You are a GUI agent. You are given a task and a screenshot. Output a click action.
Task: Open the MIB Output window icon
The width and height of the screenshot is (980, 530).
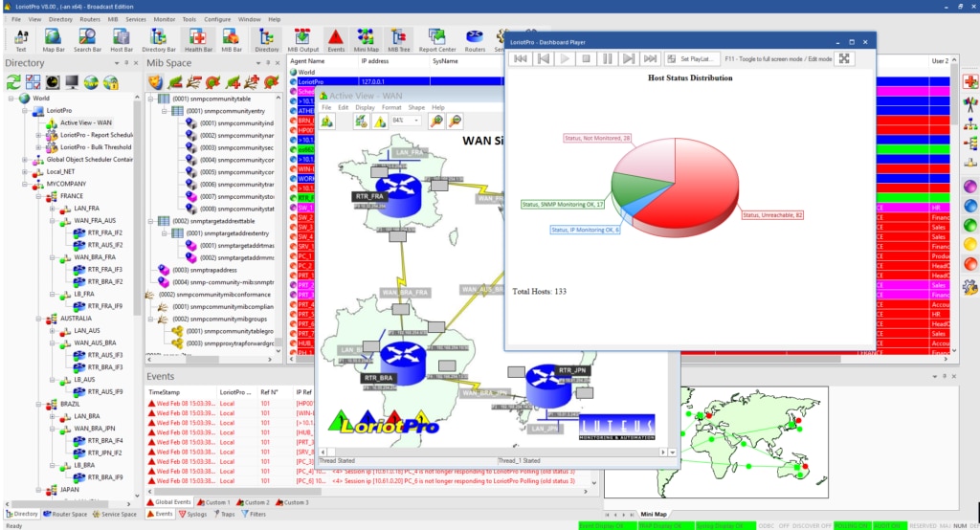[303, 40]
